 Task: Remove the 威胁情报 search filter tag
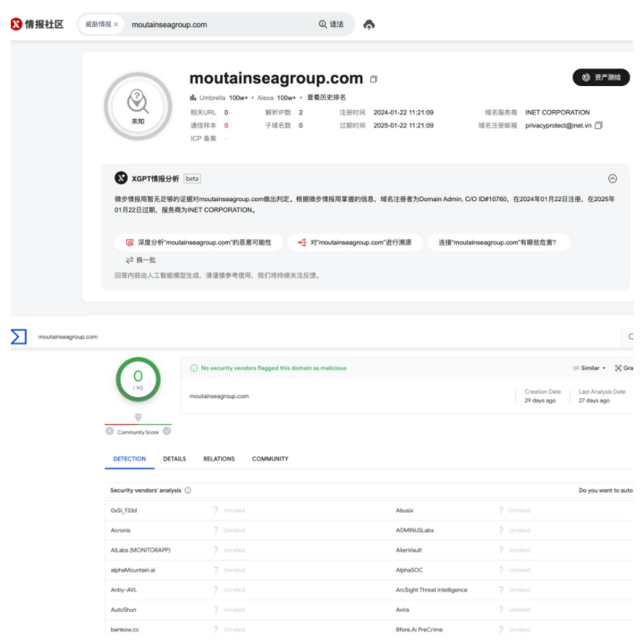pyautogui.click(x=116, y=24)
